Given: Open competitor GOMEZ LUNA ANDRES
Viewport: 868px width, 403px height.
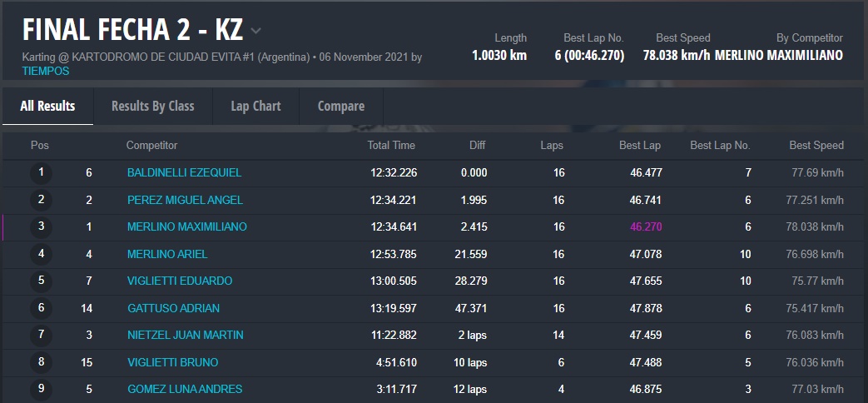Looking at the screenshot, I should (185, 389).
